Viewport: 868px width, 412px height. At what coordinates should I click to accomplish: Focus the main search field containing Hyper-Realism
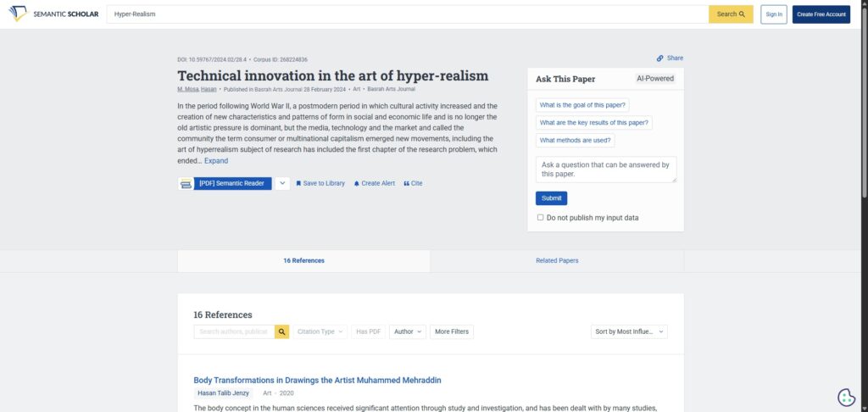[408, 14]
